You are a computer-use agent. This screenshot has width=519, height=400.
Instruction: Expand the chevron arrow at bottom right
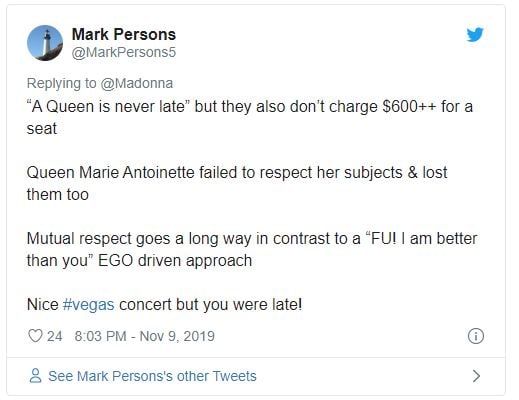(x=477, y=376)
